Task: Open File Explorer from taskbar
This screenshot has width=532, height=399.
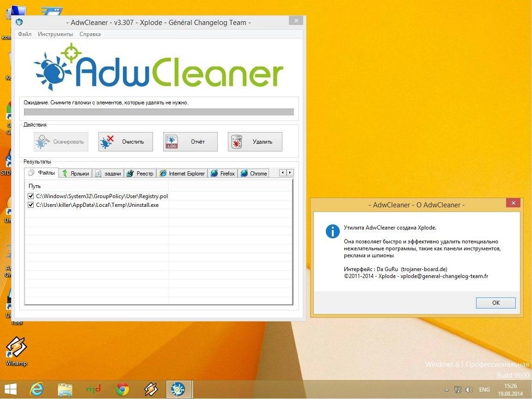Action: (65, 389)
